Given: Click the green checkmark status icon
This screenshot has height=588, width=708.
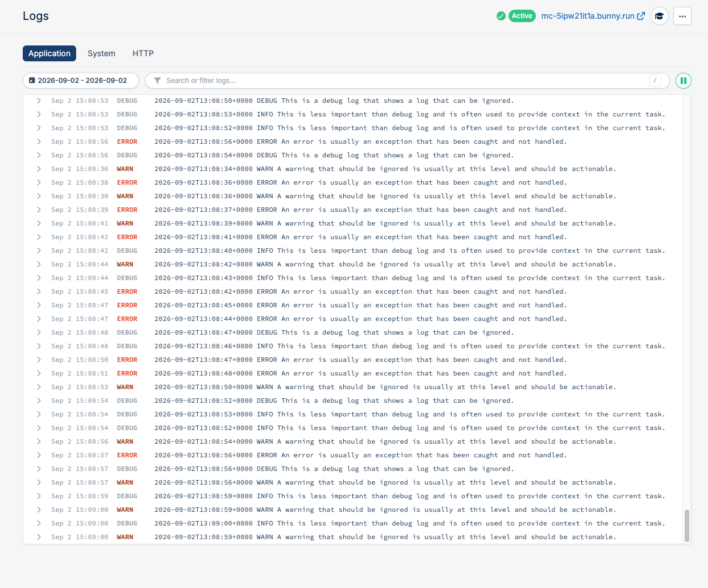Looking at the screenshot, I should [x=501, y=16].
